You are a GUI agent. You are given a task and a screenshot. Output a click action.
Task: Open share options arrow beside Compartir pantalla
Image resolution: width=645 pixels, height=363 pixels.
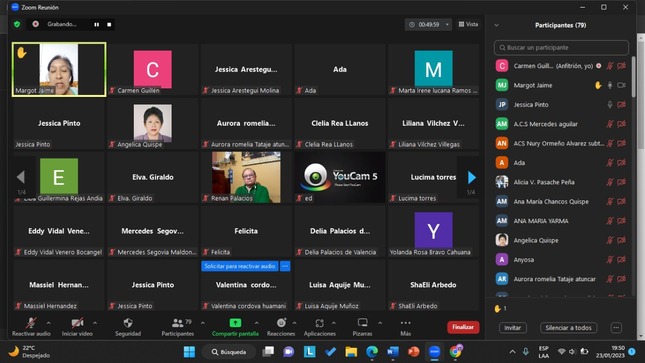[x=257, y=323]
